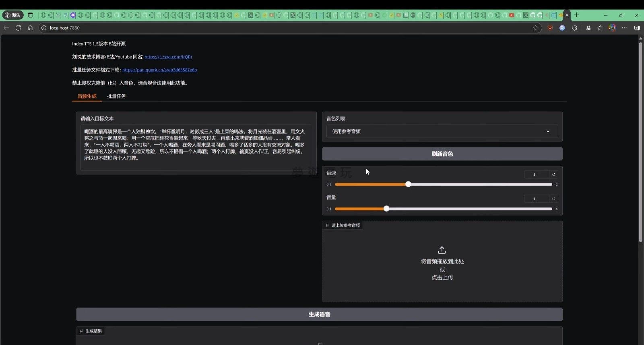The height and width of the screenshot is (345, 644).
Task: Click the 语速 speed slider handle
Action: (x=408, y=184)
